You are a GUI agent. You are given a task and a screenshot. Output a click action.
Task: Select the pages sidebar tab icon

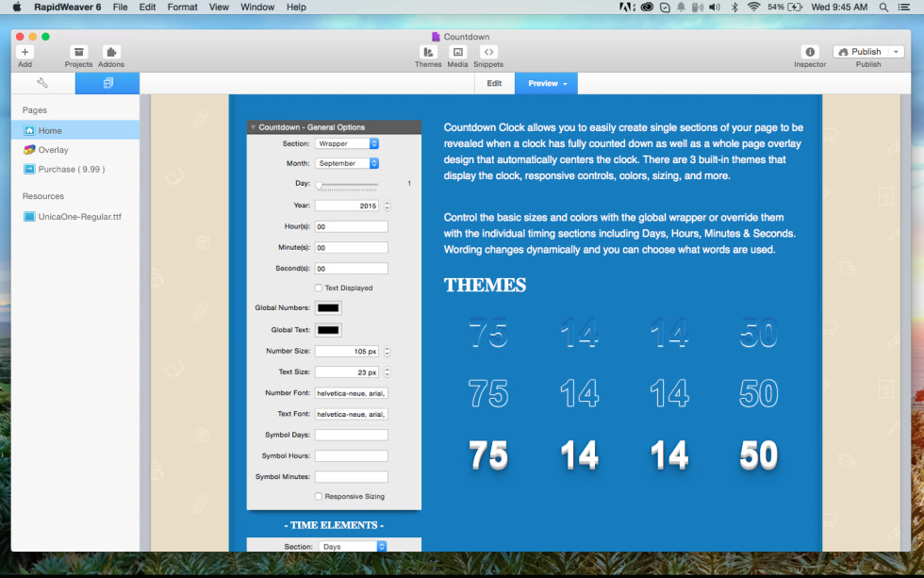[x=107, y=83]
